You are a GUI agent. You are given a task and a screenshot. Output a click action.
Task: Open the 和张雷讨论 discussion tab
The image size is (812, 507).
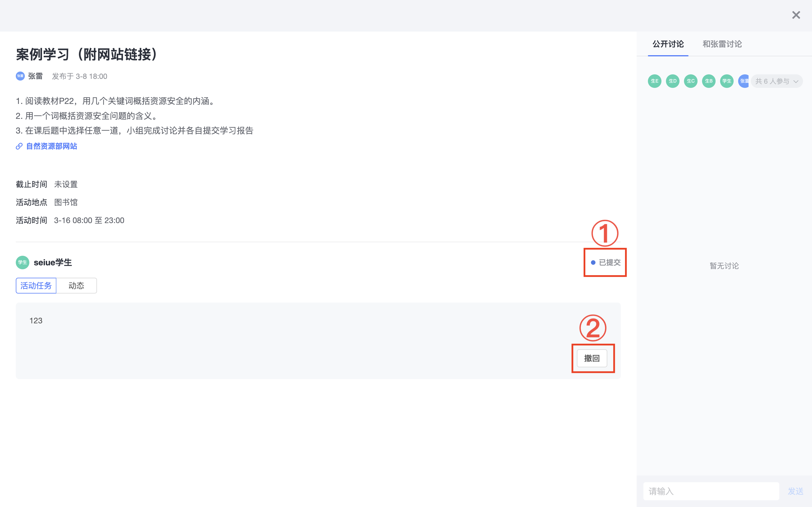click(x=722, y=44)
